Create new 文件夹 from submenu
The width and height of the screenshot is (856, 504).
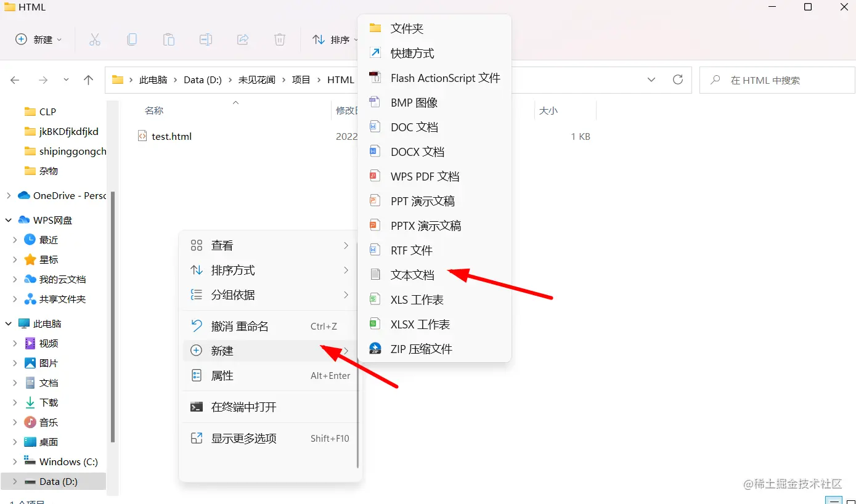tap(434, 28)
